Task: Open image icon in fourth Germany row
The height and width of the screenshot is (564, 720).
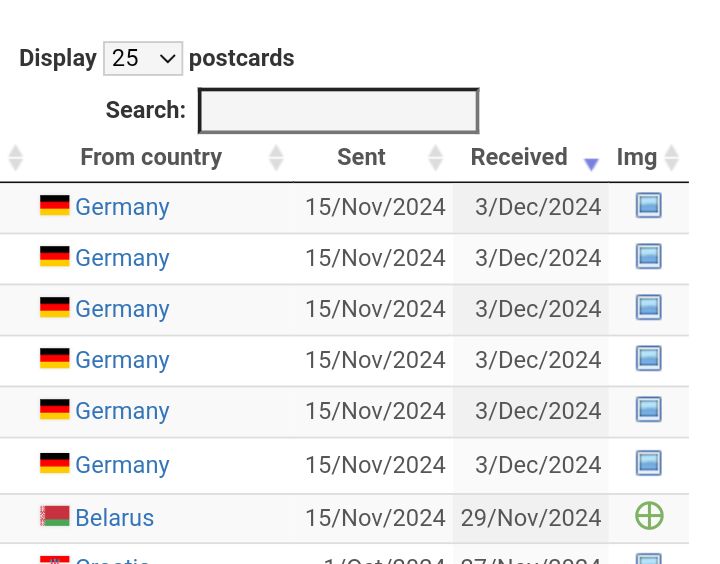Action: [x=648, y=358]
